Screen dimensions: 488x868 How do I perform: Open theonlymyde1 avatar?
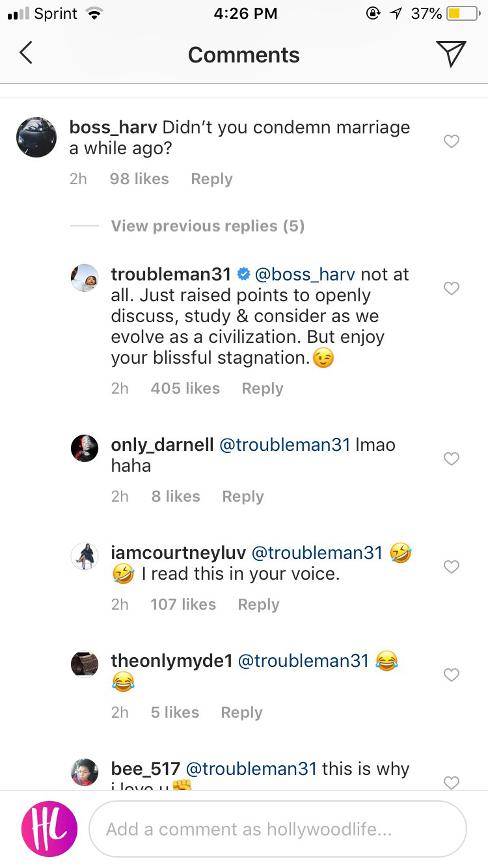[x=85, y=664]
